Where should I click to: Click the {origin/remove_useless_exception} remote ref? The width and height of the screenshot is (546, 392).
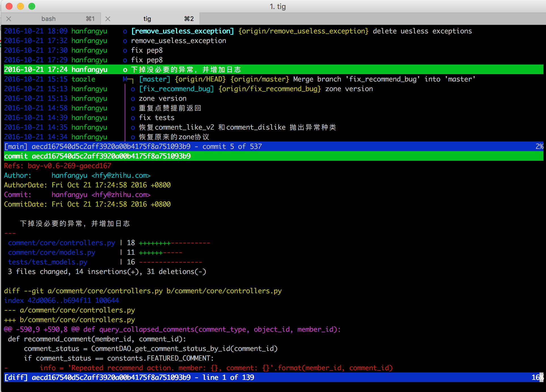[303, 31]
